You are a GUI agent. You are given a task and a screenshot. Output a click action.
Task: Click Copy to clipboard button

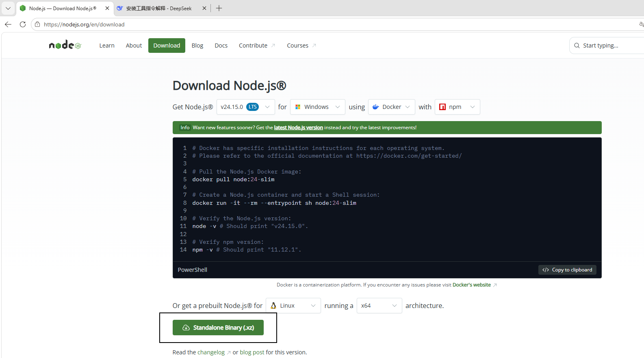567,270
